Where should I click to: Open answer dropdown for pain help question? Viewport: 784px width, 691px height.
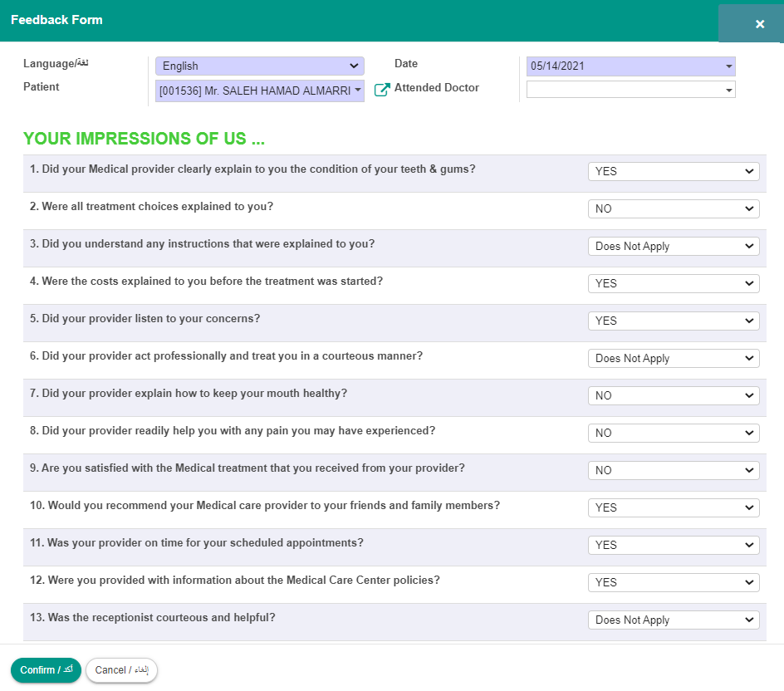pyautogui.click(x=674, y=433)
